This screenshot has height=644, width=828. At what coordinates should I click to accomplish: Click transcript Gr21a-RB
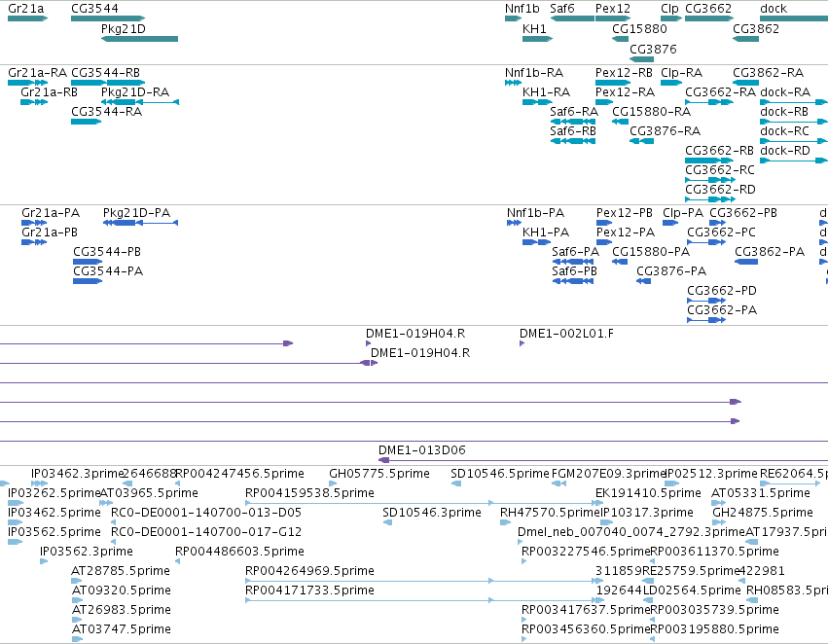tap(34, 102)
